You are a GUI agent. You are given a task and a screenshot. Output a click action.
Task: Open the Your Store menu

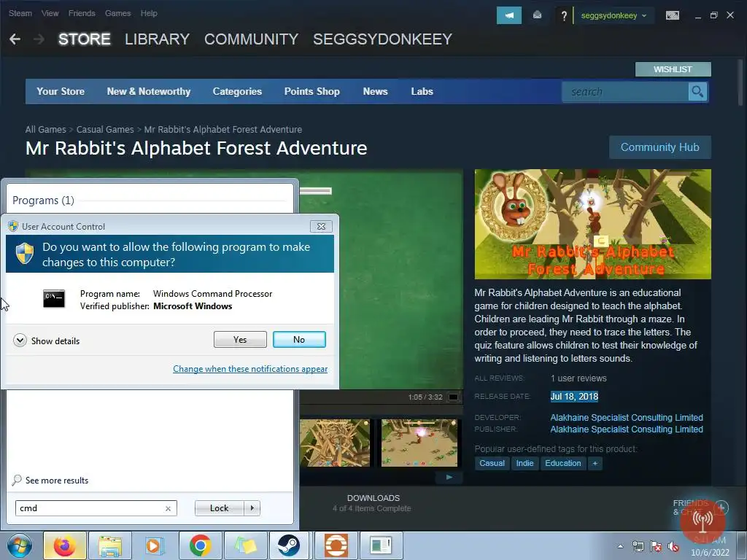tap(61, 91)
